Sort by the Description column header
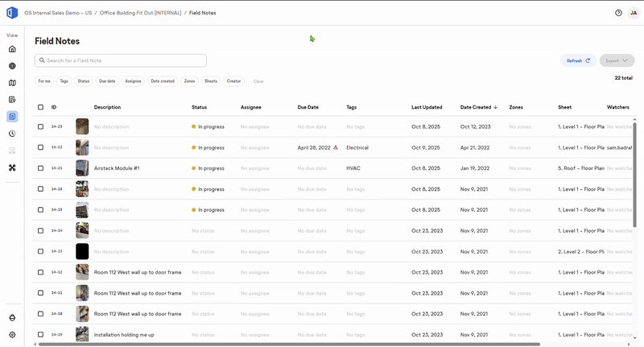This screenshot has width=644, height=347. pos(107,107)
